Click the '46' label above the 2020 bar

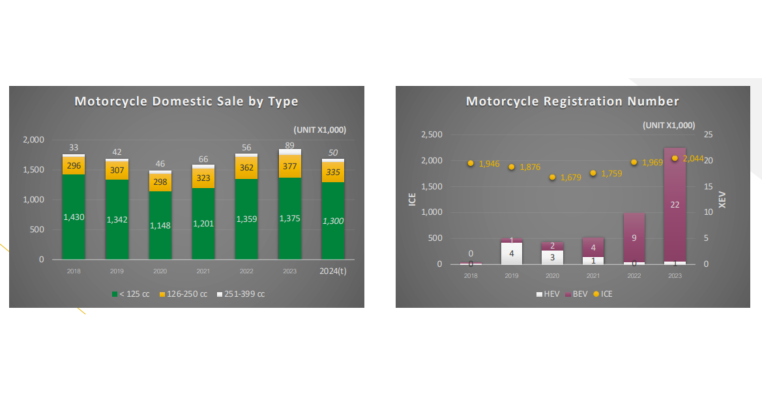click(160, 164)
